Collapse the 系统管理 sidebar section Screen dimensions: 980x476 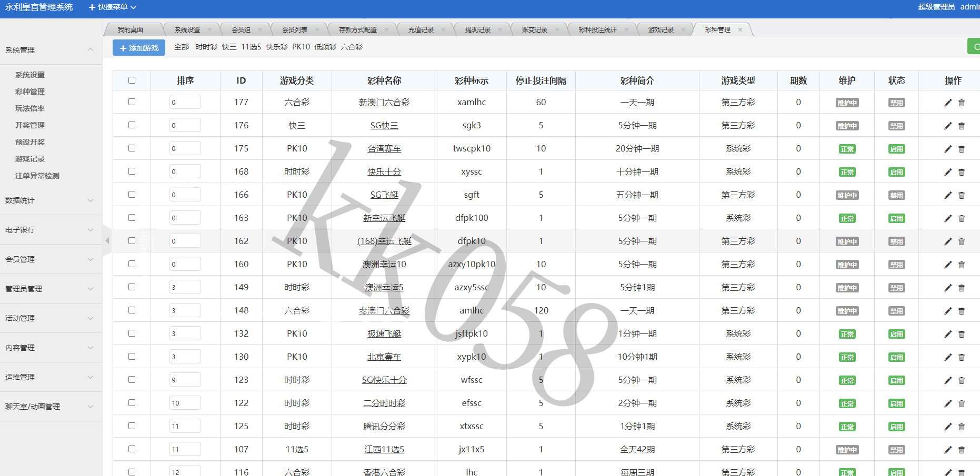[51, 50]
